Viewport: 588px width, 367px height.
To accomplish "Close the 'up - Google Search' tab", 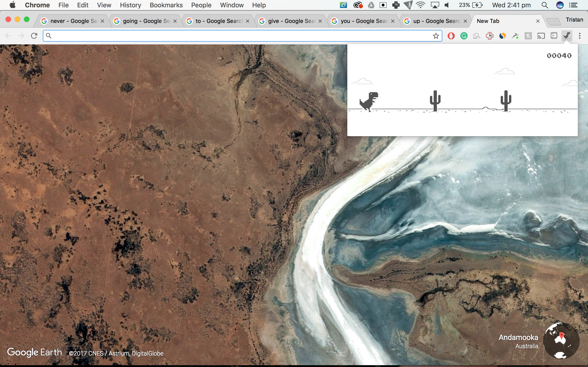I will (x=465, y=21).
